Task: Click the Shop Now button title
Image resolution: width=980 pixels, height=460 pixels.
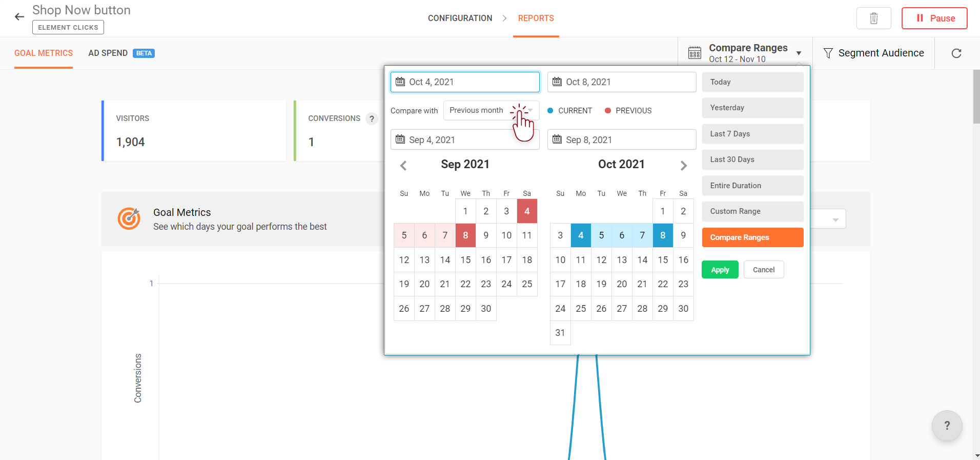Action: tap(81, 10)
